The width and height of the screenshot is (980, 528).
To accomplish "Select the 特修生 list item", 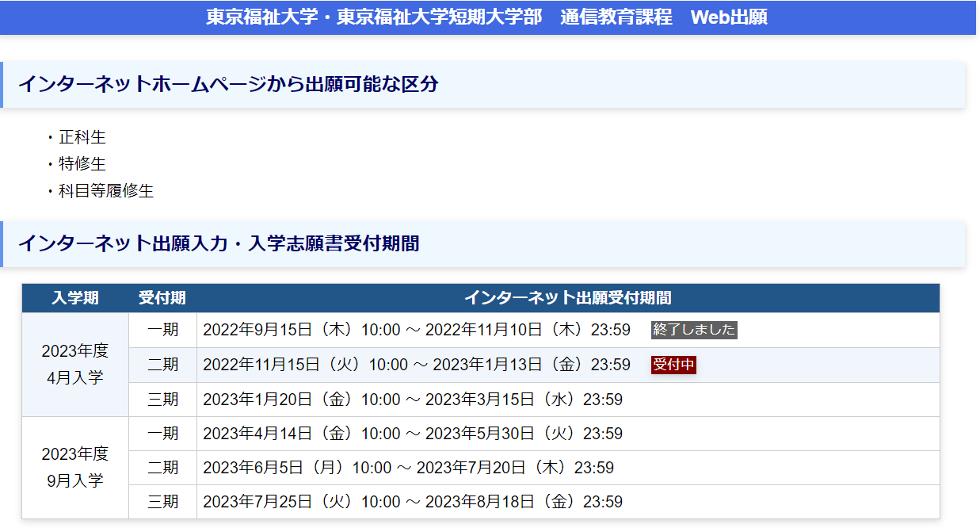I will click(82, 164).
